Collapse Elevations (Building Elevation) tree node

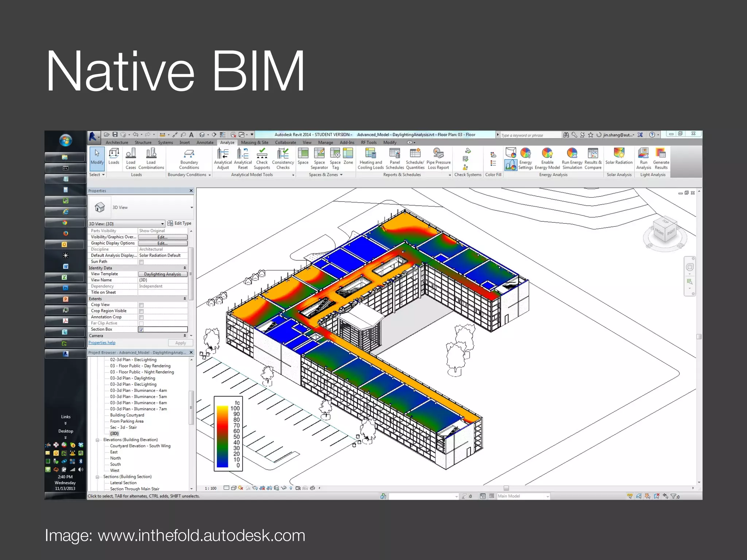(97, 440)
